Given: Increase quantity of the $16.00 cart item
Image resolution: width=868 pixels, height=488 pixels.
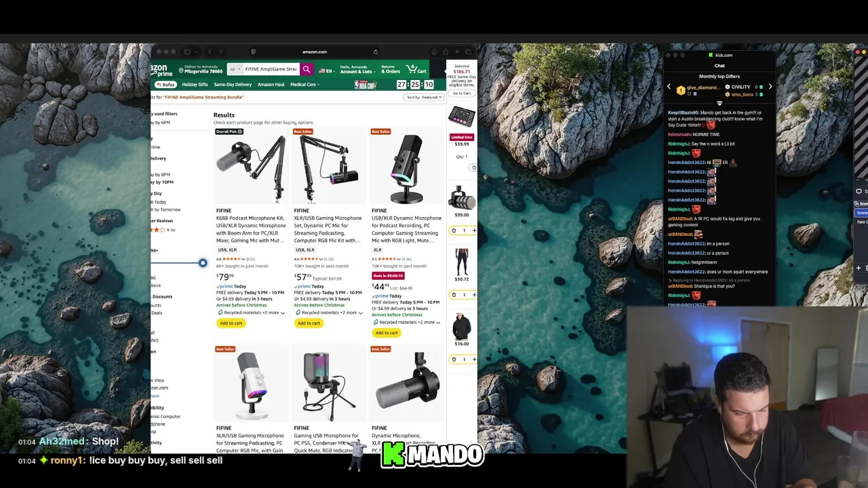Looking at the screenshot, I should (474, 359).
